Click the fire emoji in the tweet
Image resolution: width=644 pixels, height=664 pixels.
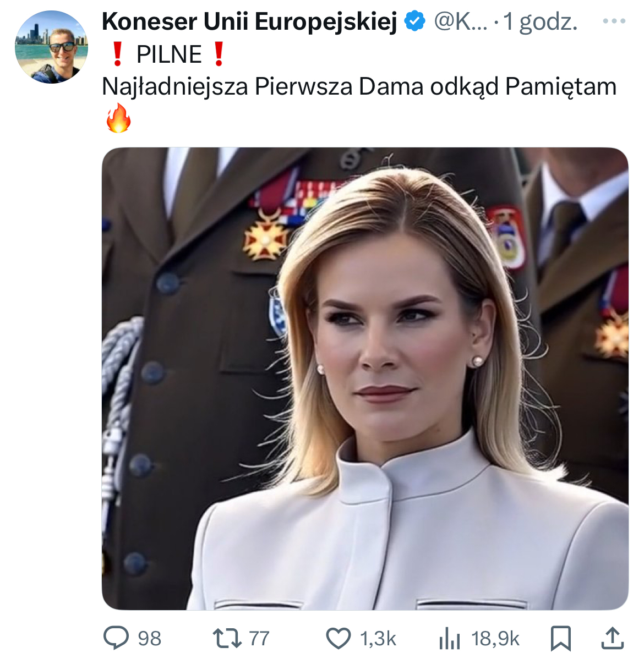pos(118,118)
